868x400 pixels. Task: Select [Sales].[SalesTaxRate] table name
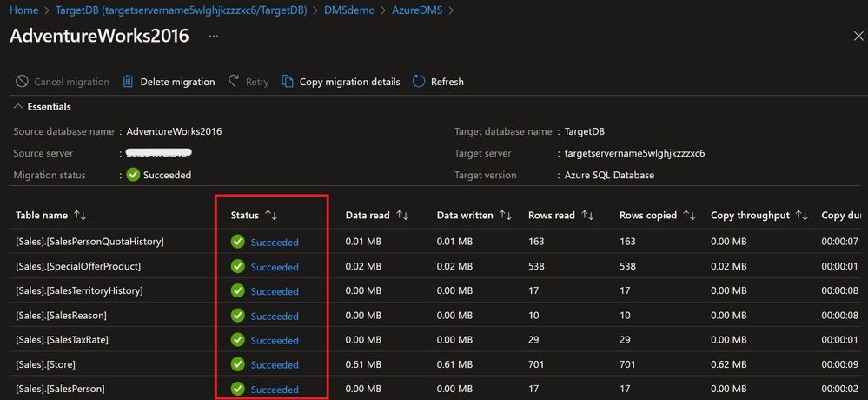[62, 339]
